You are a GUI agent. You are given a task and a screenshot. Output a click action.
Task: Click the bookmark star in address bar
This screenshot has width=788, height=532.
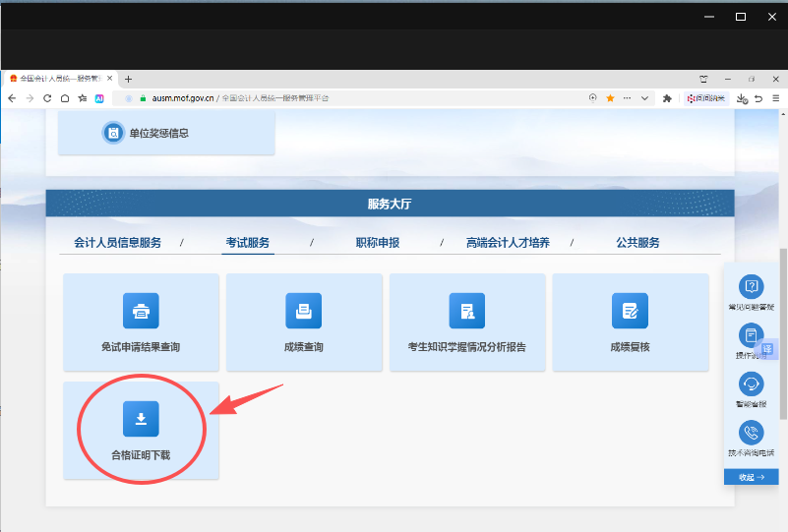[x=610, y=98]
